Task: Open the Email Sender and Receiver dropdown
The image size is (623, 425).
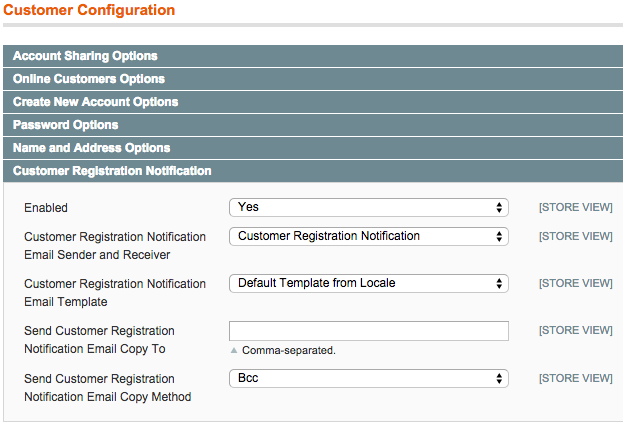Action: point(369,236)
